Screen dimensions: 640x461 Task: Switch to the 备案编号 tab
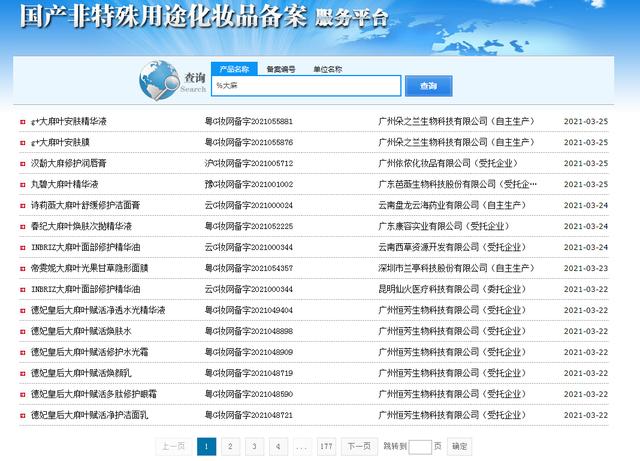[281, 69]
